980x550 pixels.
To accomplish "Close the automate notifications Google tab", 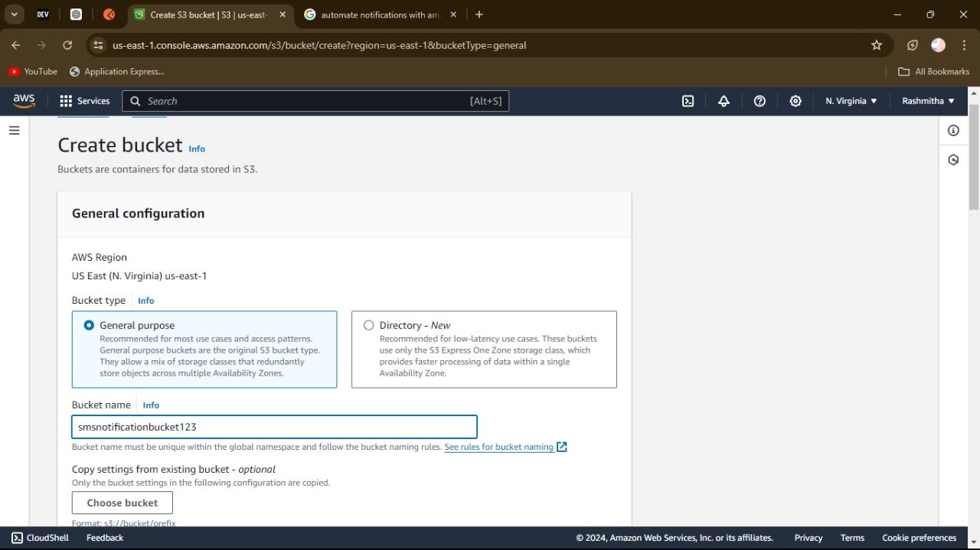I will (453, 15).
